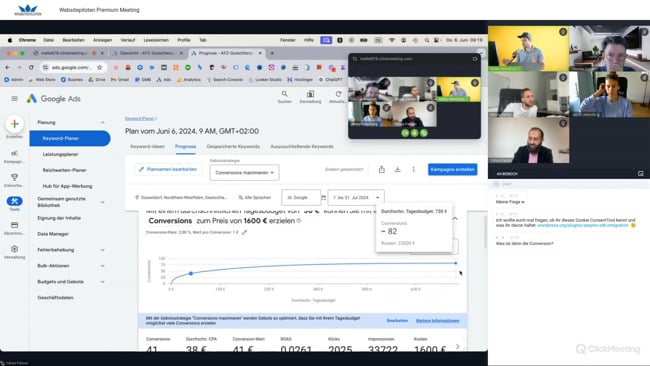Open wordpress.org plugin link in chat
The width and height of the screenshot is (650, 366).
click(583, 225)
